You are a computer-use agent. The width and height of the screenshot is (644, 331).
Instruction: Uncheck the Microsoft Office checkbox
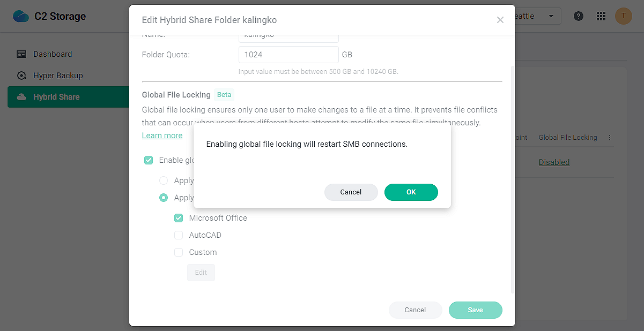[x=178, y=217]
